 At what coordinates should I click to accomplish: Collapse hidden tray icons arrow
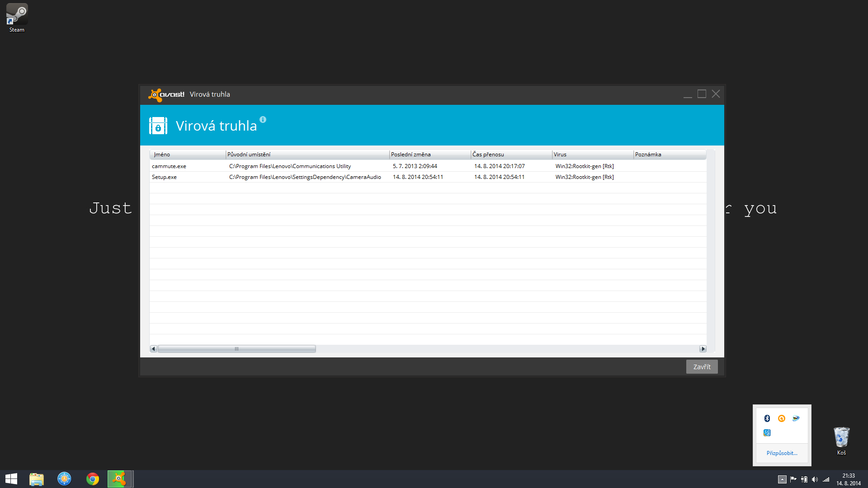pyautogui.click(x=782, y=479)
